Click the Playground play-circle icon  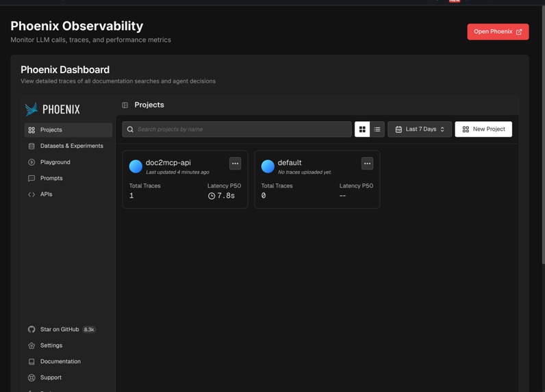tap(31, 162)
